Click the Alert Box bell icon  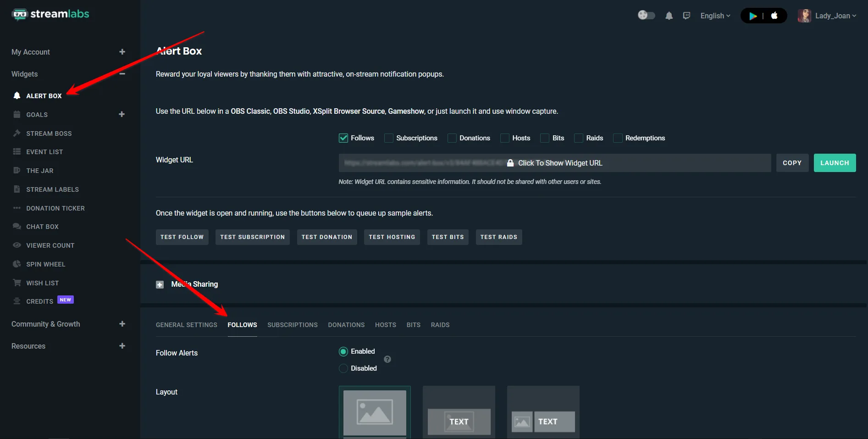pos(17,95)
